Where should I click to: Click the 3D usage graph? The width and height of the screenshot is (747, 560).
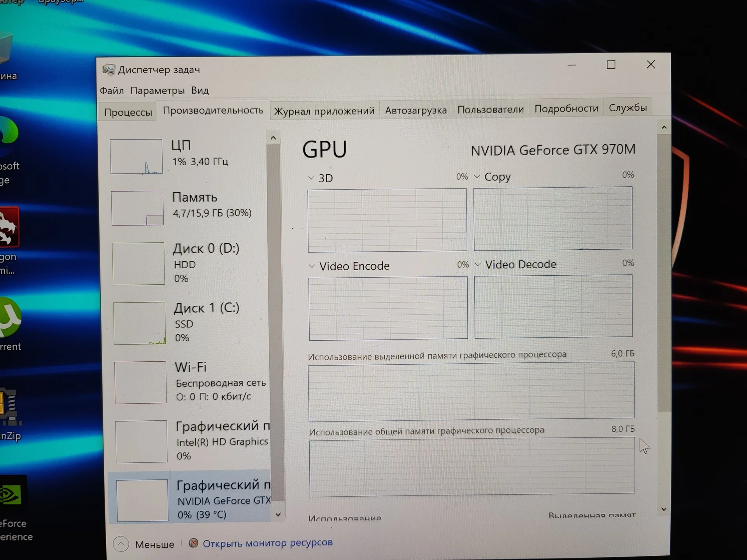point(387,220)
